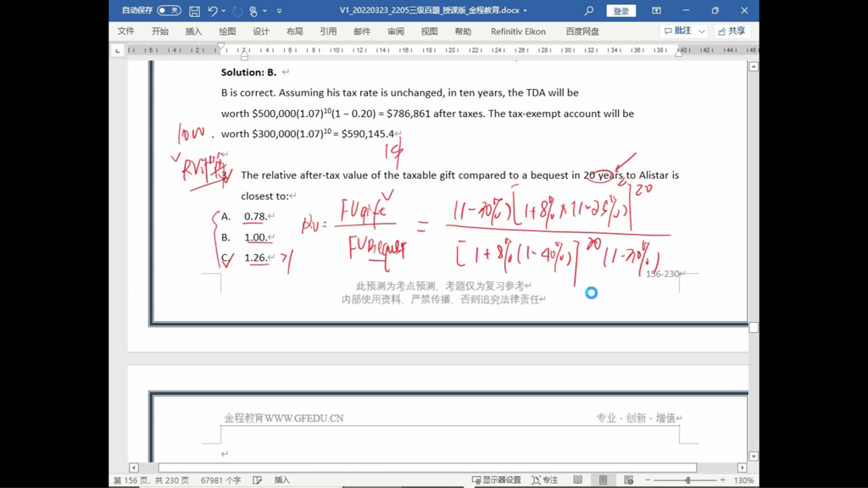868x488 pixels.
Task: Switch to the Refinitiv Eikon tab
Action: pos(518,31)
